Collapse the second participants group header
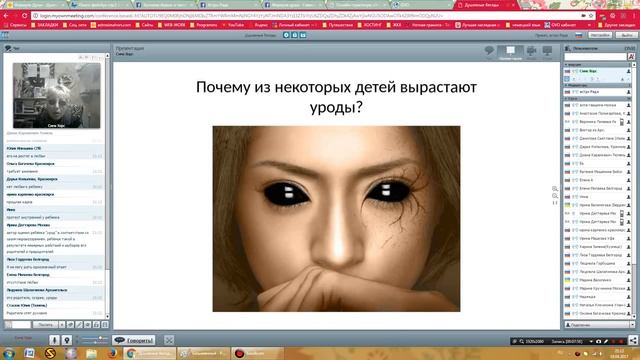This screenshot has width=640, height=360. click(597, 85)
